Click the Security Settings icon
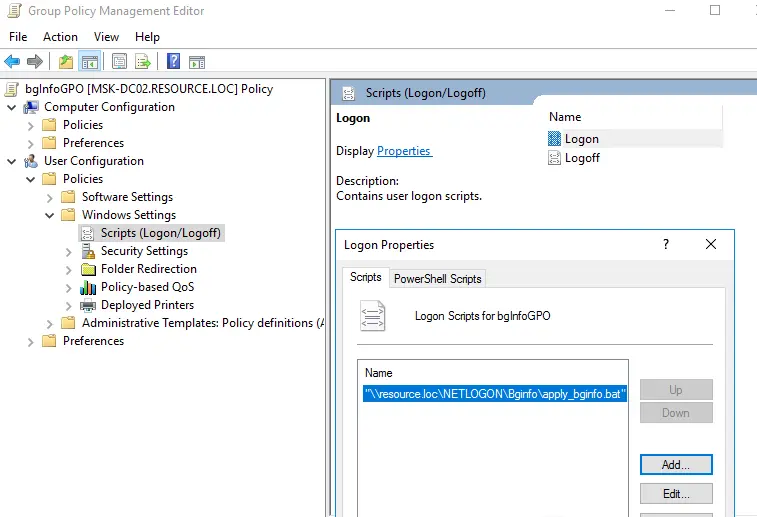The height and width of the screenshot is (517, 757). click(88, 251)
